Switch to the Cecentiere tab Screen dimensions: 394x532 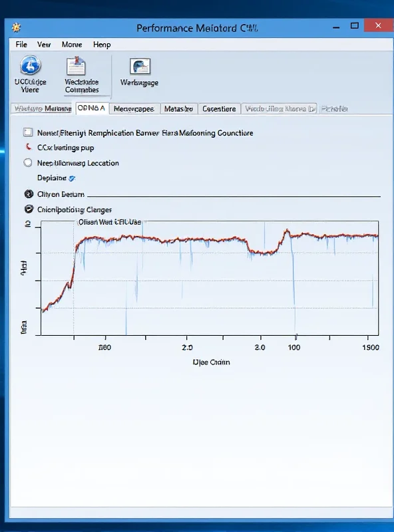(219, 109)
